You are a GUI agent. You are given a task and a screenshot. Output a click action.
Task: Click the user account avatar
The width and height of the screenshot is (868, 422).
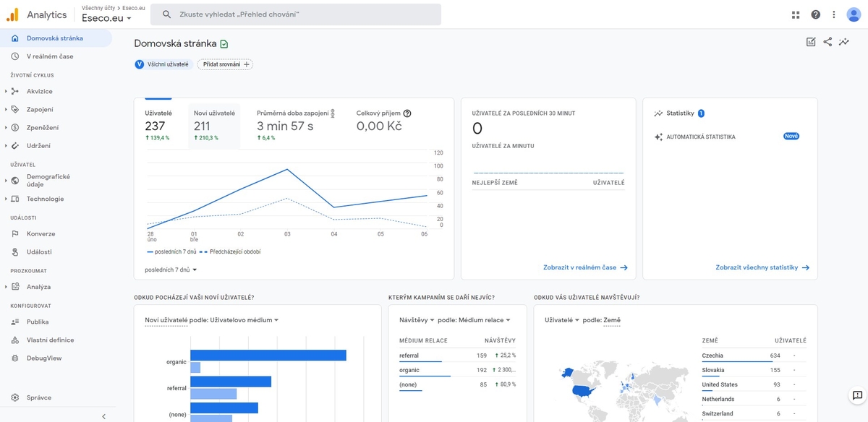point(854,14)
